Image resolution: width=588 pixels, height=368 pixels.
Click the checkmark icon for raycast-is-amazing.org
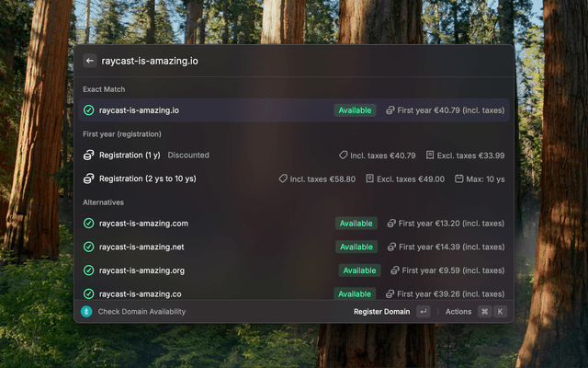[89, 270]
